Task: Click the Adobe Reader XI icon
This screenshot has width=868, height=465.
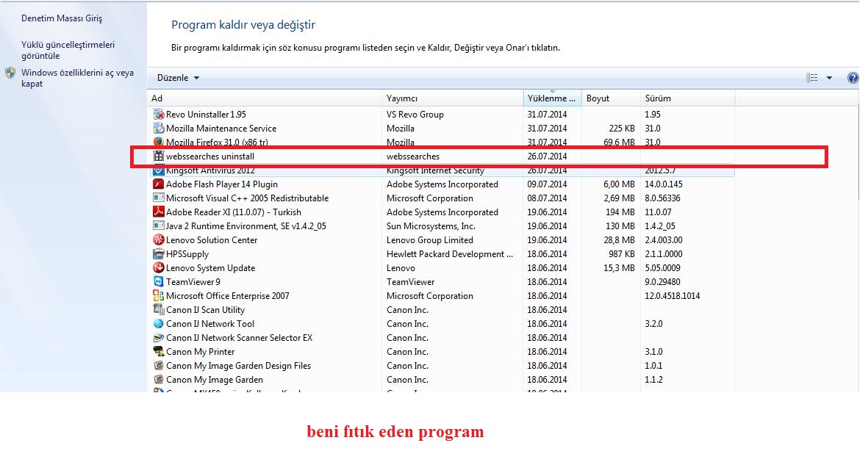Action: [158, 212]
